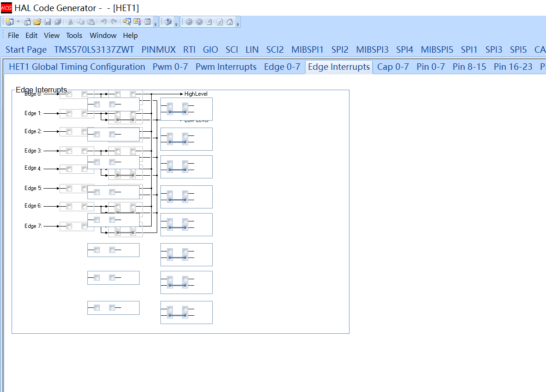
Task: Open the MIBSPI3 tab
Action: point(372,49)
